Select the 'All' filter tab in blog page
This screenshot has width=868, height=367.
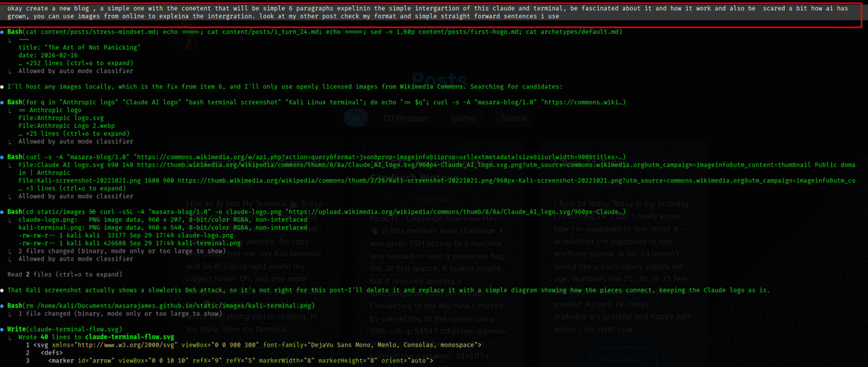coord(355,118)
